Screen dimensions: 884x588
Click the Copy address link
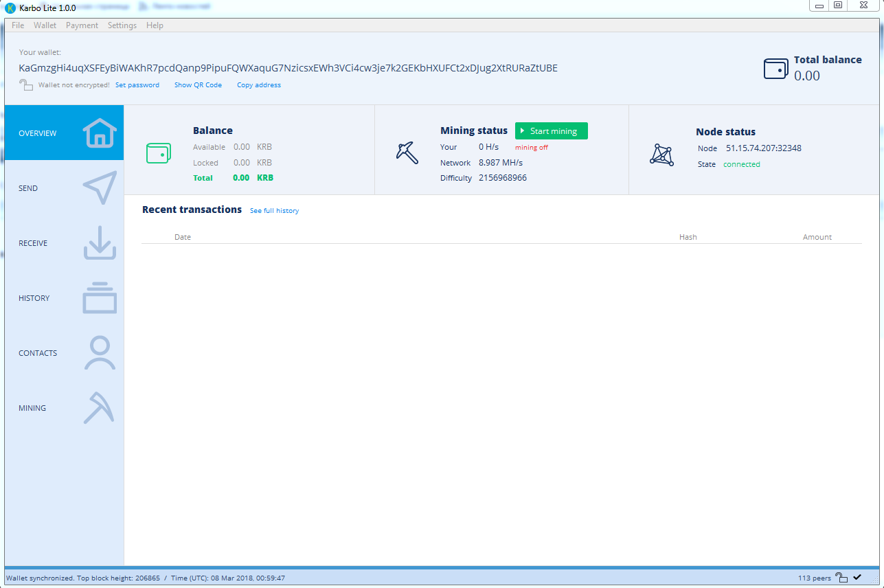pos(259,85)
